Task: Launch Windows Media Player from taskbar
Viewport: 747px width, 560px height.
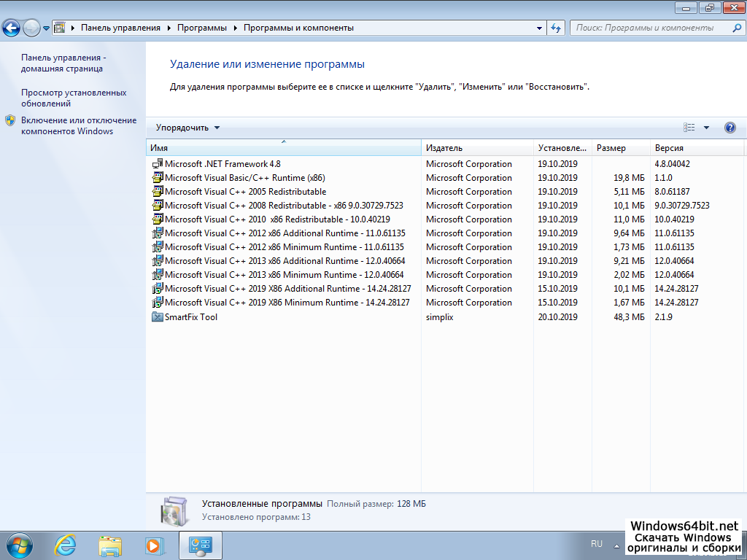Action: 154,545
